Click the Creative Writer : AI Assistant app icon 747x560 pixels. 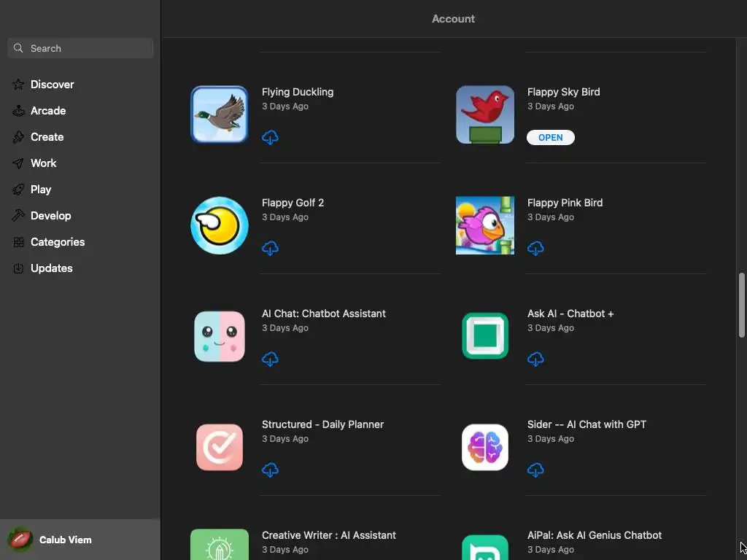[219, 544]
